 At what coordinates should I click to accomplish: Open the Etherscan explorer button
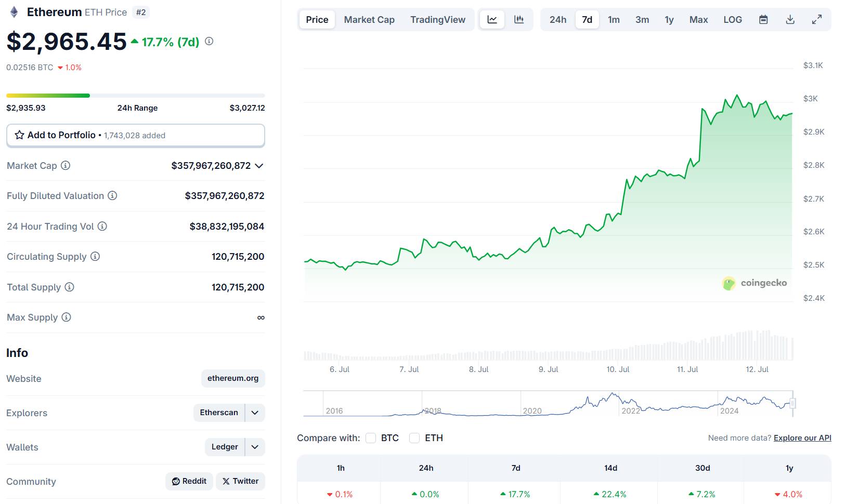[219, 413]
